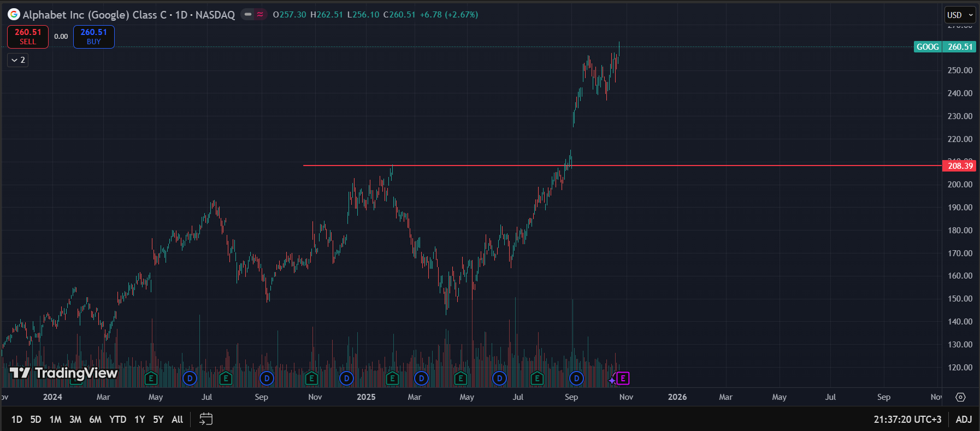Viewport: 980px width, 431px height.
Task: Select the All time range
Action: [x=177, y=419]
